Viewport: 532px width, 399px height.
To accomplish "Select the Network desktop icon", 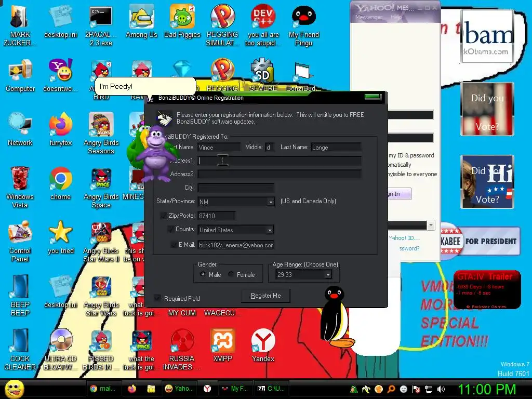I will 20,129.
